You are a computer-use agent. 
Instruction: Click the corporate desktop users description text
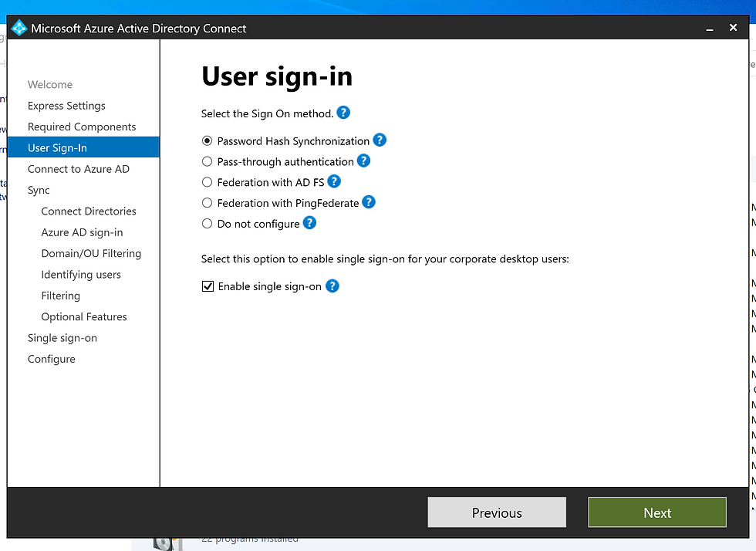click(x=385, y=259)
